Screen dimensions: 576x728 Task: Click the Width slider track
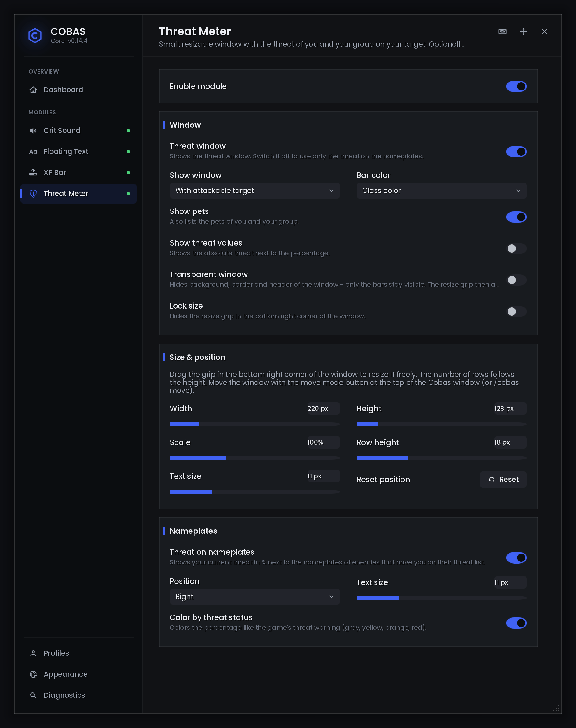click(x=254, y=424)
